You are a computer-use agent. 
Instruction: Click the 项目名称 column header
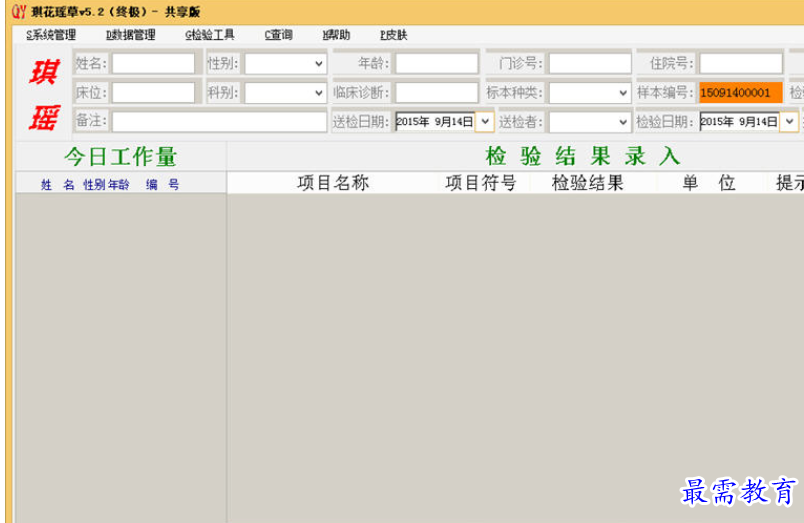tap(333, 183)
